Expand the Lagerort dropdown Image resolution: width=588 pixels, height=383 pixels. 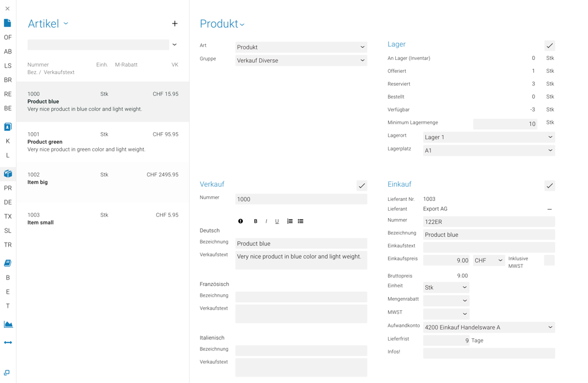[488, 137]
